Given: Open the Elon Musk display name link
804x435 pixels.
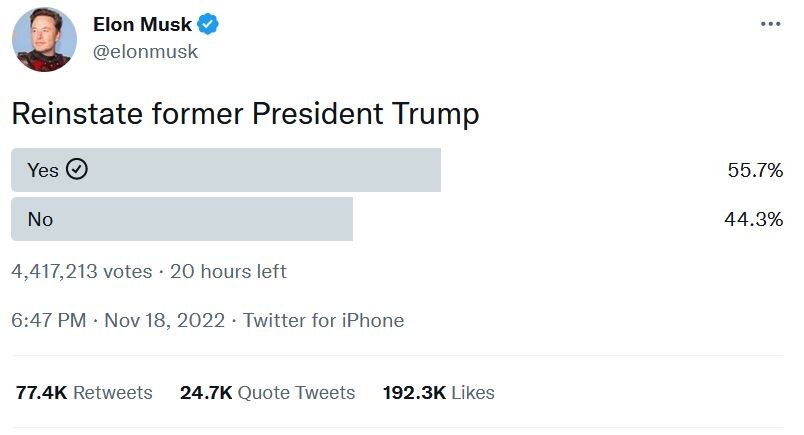Looking at the screenshot, I should (142, 24).
